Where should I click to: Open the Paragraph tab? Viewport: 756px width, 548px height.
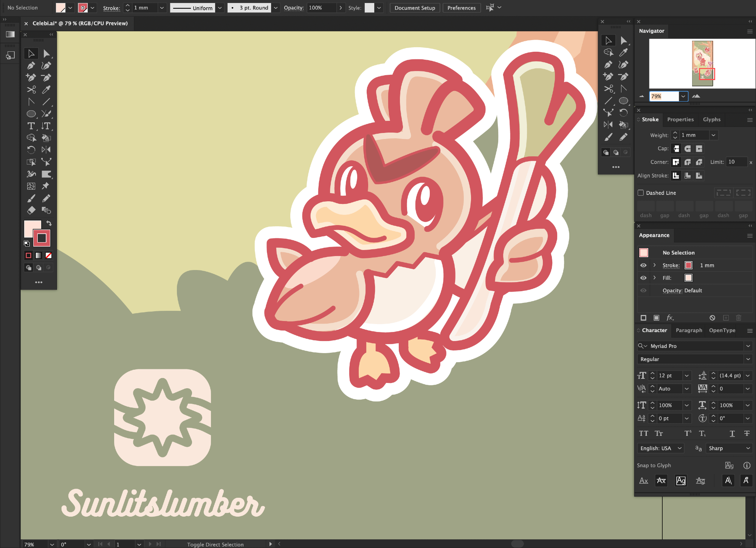pyautogui.click(x=688, y=330)
